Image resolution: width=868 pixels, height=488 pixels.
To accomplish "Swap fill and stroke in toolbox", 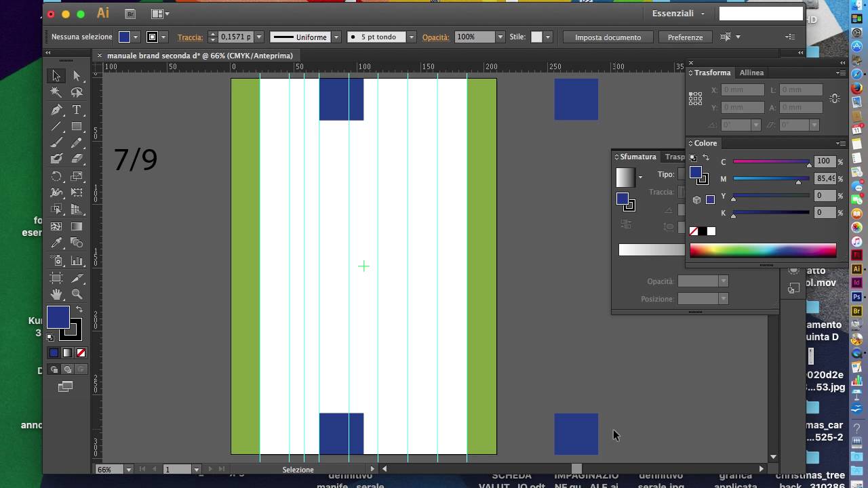I will 79,310.
